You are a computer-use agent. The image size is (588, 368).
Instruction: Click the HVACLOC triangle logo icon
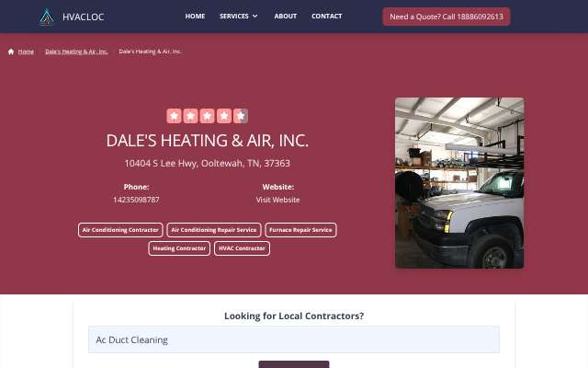tap(47, 17)
